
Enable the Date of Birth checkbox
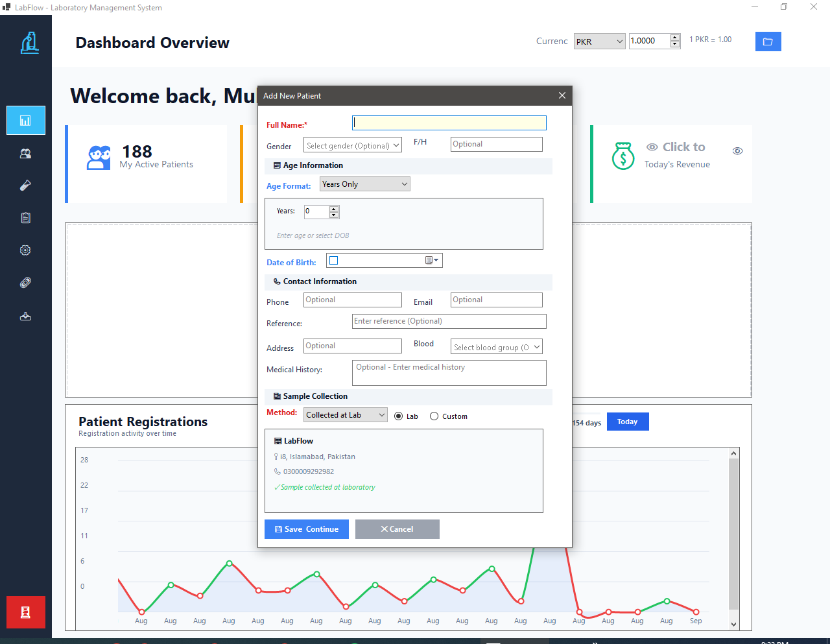pyautogui.click(x=334, y=261)
